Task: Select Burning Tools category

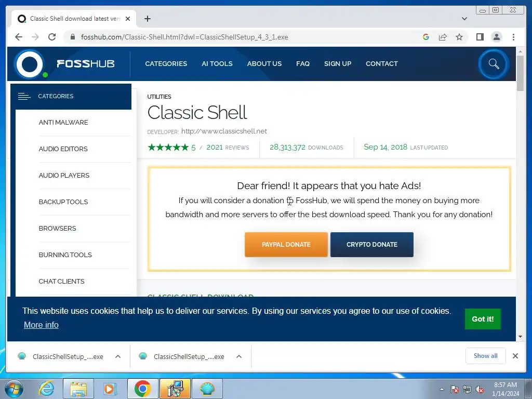Action: (65, 255)
